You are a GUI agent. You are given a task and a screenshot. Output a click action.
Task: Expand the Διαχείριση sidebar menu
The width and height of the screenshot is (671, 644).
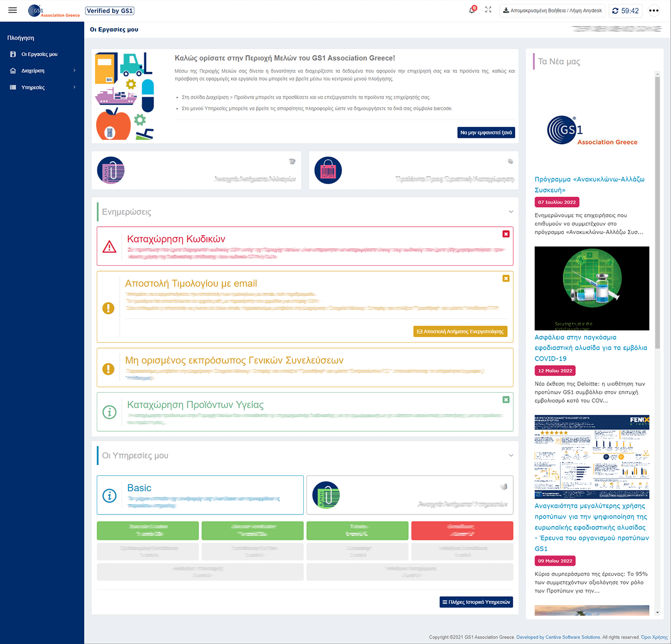click(x=42, y=71)
